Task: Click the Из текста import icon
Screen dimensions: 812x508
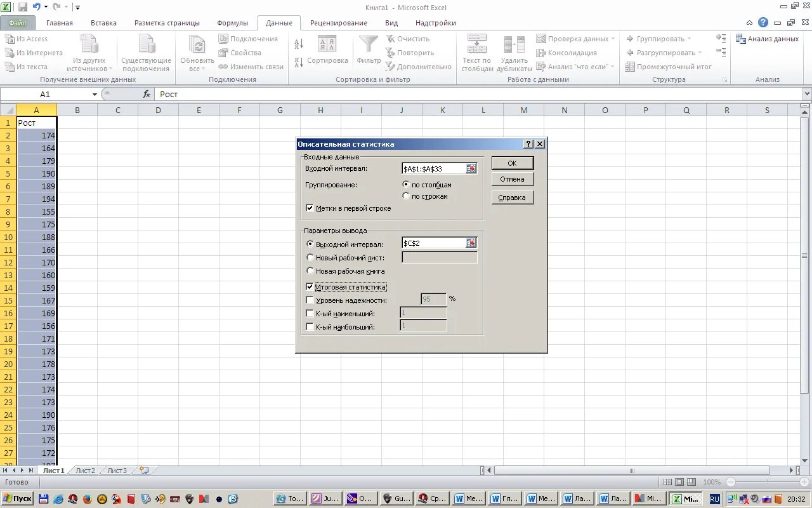Action: [10, 67]
